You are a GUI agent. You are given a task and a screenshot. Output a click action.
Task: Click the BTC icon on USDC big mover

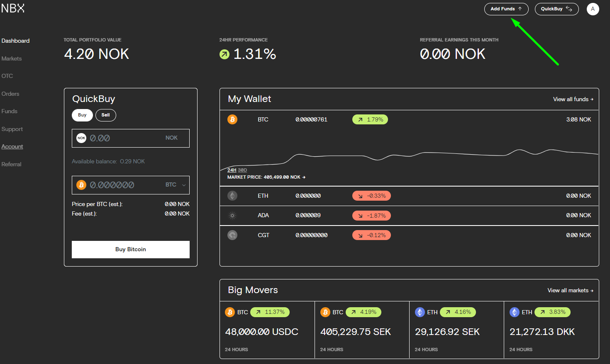[x=230, y=312]
